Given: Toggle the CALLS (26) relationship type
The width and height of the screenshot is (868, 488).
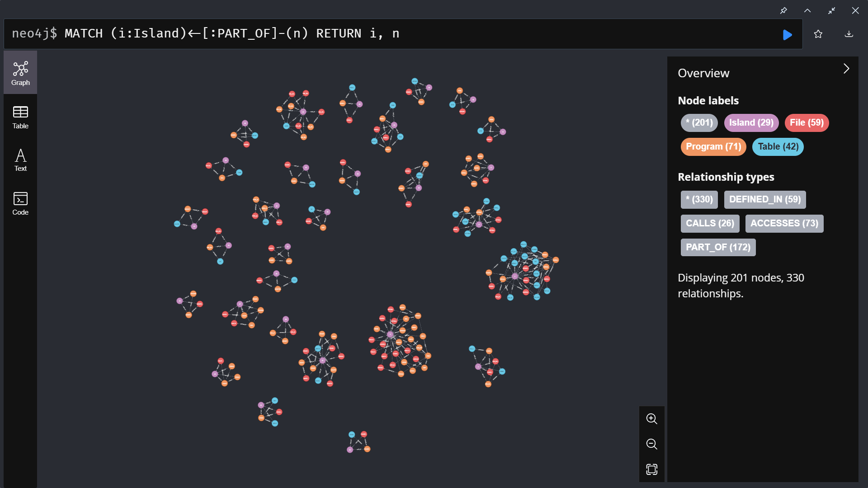Looking at the screenshot, I should [x=709, y=223].
